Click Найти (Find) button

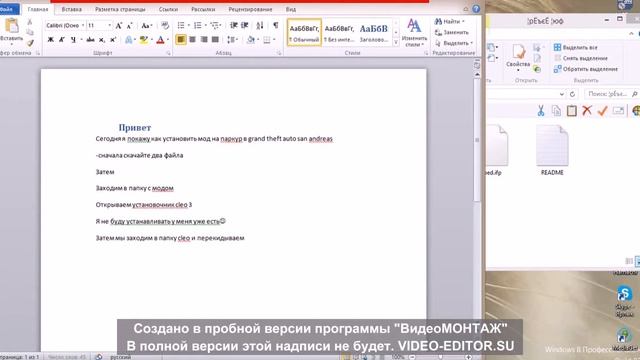(449, 21)
